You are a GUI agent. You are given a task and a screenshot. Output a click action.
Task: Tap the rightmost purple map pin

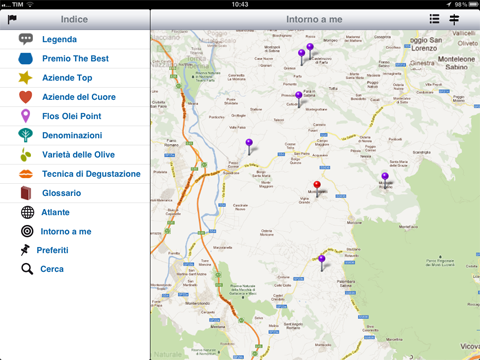click(x=385, y=180)
